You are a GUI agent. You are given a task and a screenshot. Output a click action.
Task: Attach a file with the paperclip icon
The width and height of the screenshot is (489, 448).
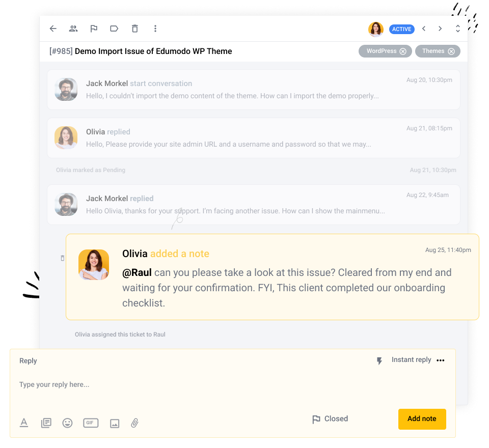click(134, 423)
